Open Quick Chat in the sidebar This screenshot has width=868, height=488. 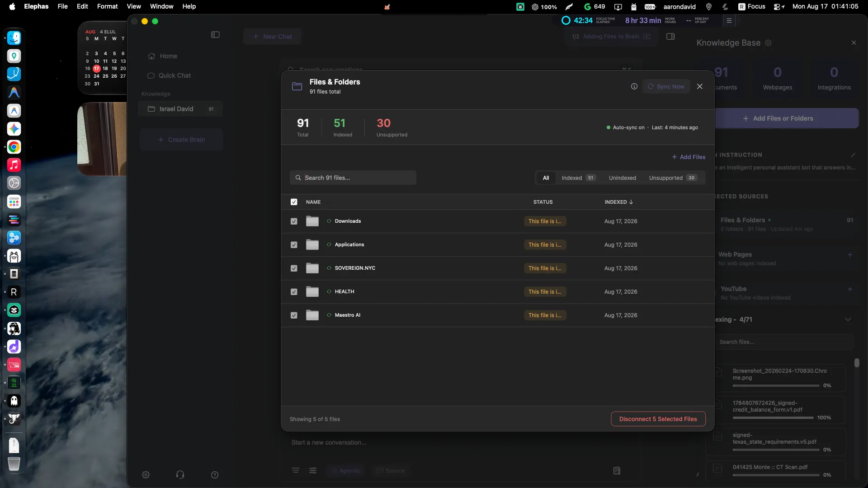[169, 75]
